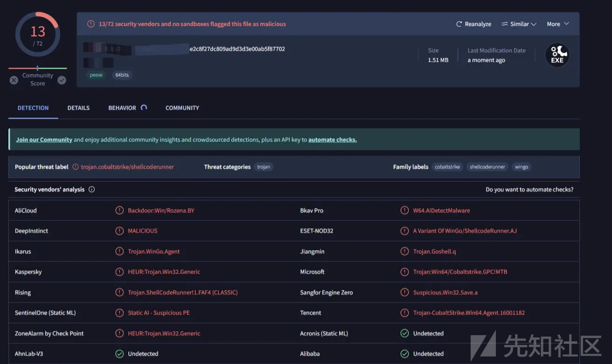Click the Popular threat label alert icon
Viewport: 612px width, 364px height.
76,167
